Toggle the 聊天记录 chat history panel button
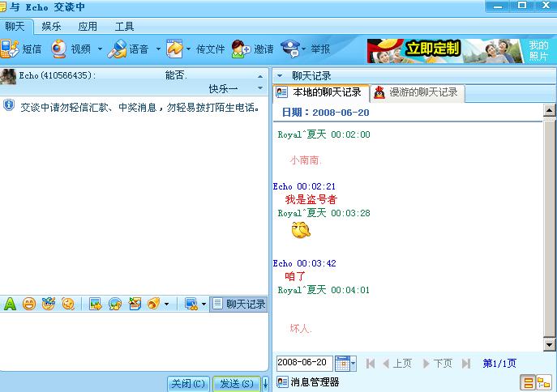 239,304
